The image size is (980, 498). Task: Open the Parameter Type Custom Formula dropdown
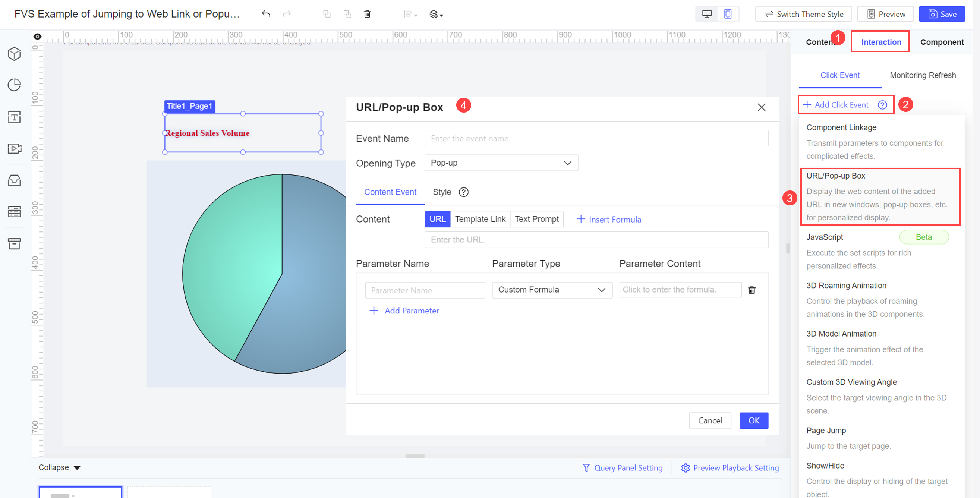click(552, 290)
